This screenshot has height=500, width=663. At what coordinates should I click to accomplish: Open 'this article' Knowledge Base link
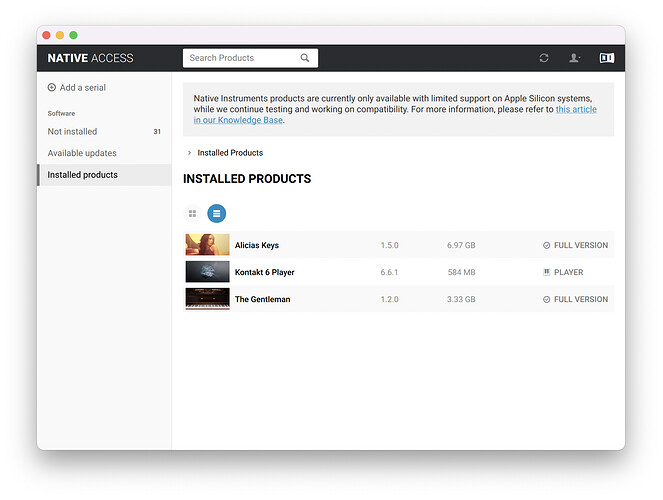point(576,109)
